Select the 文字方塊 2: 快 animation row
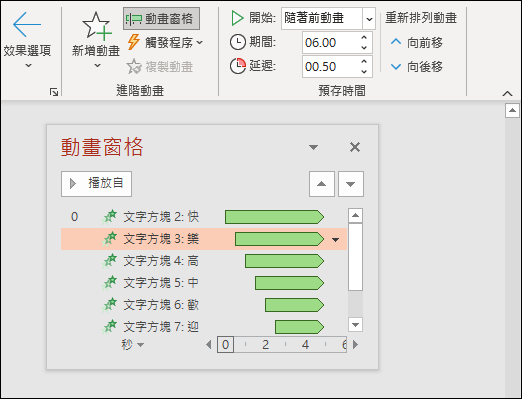 tap(204, 217)
